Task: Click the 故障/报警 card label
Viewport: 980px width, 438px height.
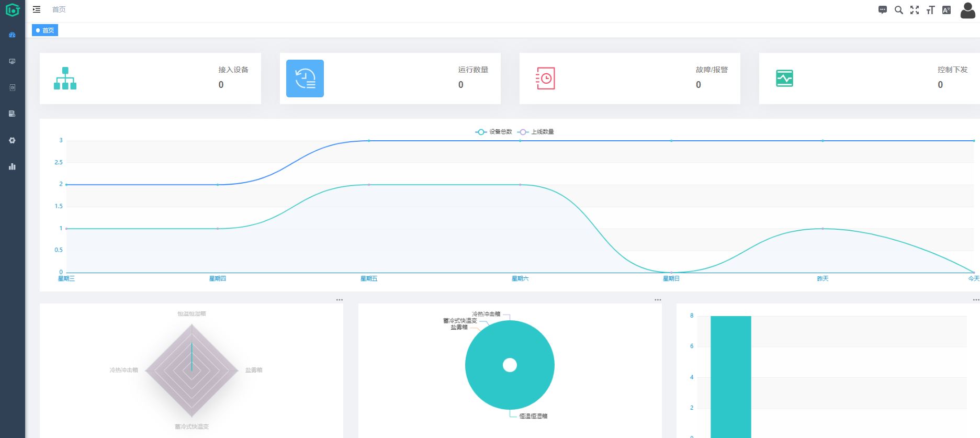Action: coord(712,70)
